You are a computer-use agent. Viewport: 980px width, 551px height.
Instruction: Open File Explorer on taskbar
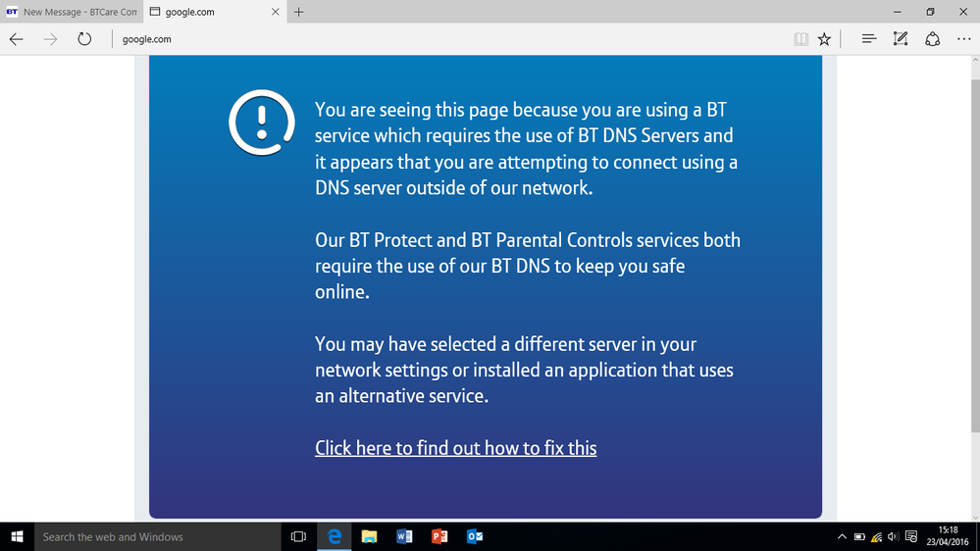coord(370,536)
